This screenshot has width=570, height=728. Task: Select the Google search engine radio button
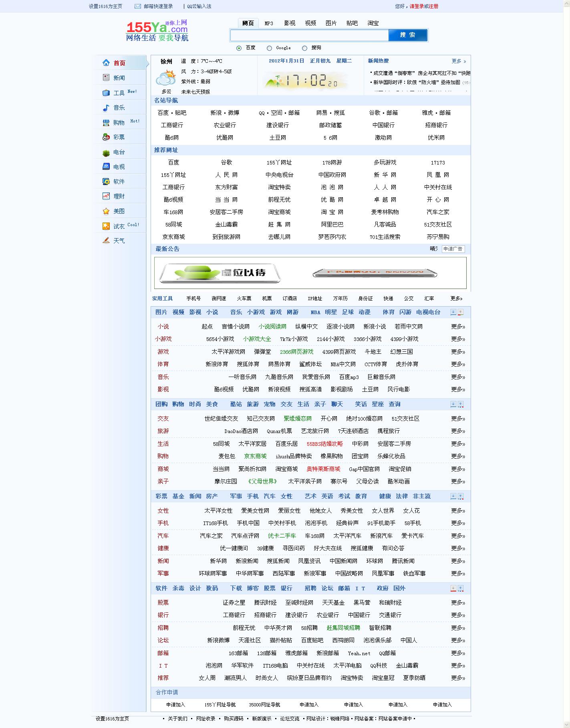point(269,48)
